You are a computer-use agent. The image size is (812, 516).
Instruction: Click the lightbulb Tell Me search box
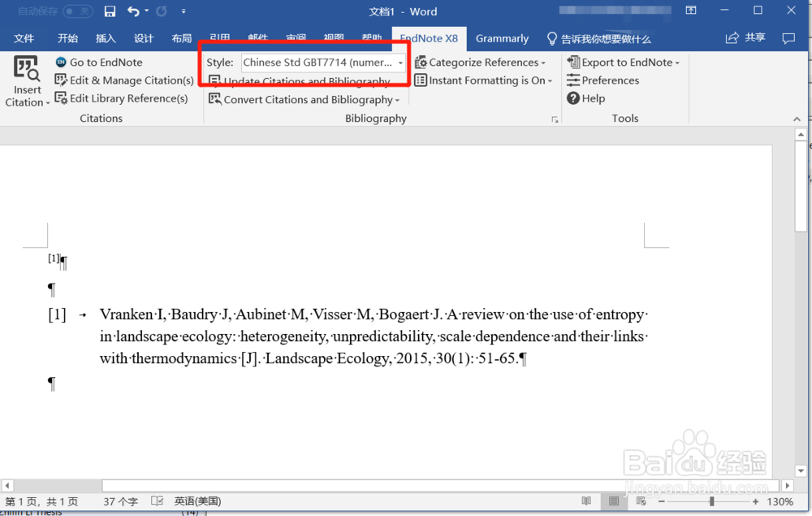599,39
